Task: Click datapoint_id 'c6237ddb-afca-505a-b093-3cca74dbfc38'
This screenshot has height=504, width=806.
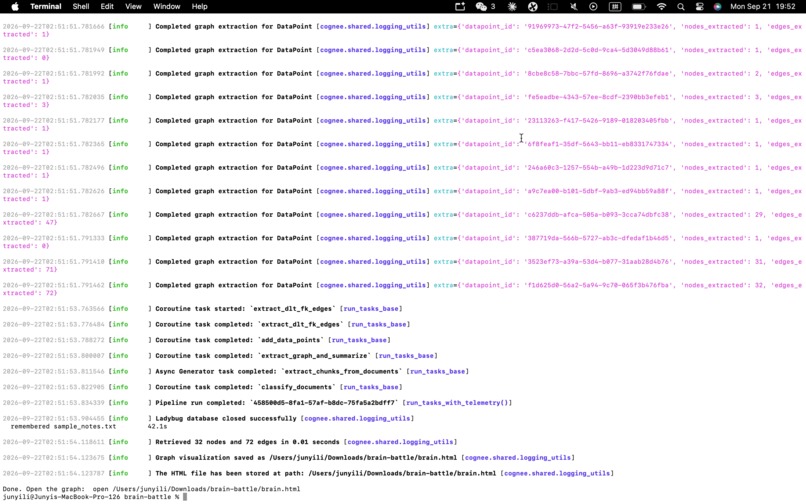Action: (x=597, y=214)
